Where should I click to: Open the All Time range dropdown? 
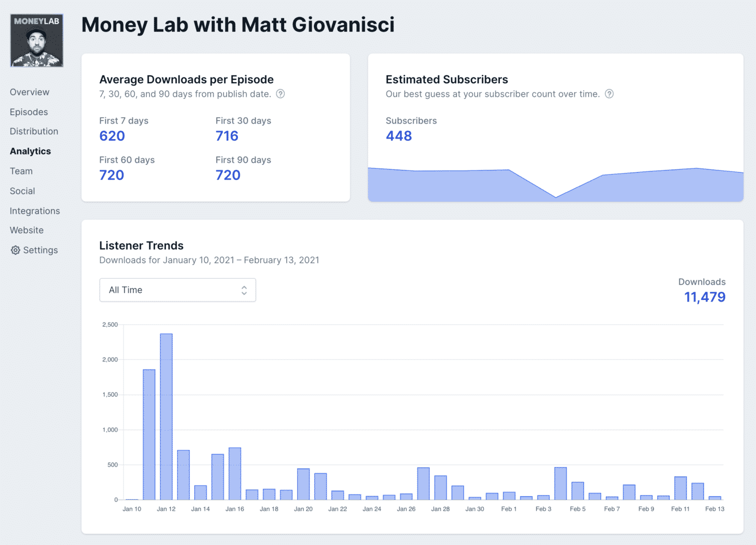pos(178,290)
